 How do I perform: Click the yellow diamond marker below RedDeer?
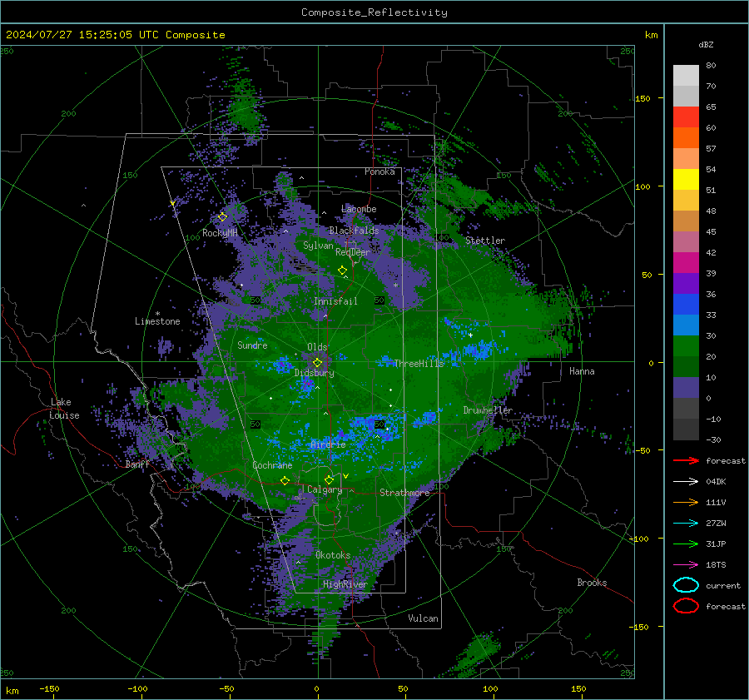pos(342,270)
